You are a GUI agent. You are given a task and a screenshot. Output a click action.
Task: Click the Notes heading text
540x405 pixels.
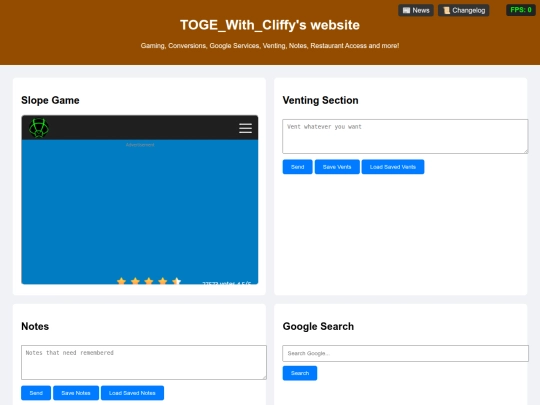click(35, 326)
